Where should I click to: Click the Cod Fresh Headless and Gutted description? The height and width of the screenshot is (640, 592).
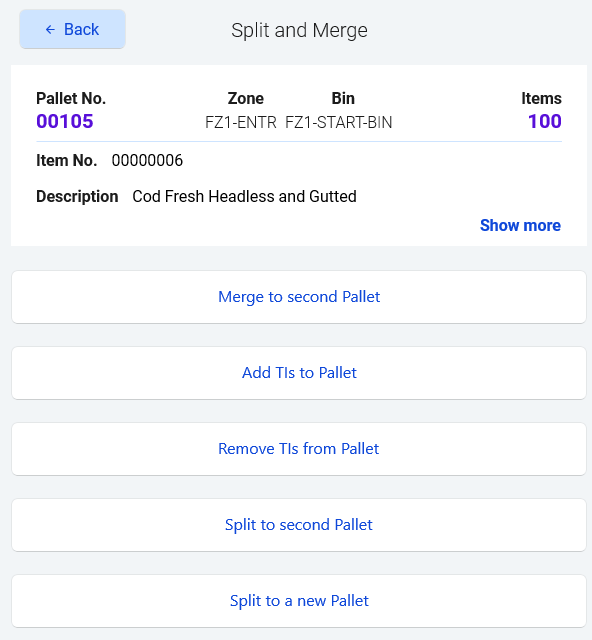(245, 196)
